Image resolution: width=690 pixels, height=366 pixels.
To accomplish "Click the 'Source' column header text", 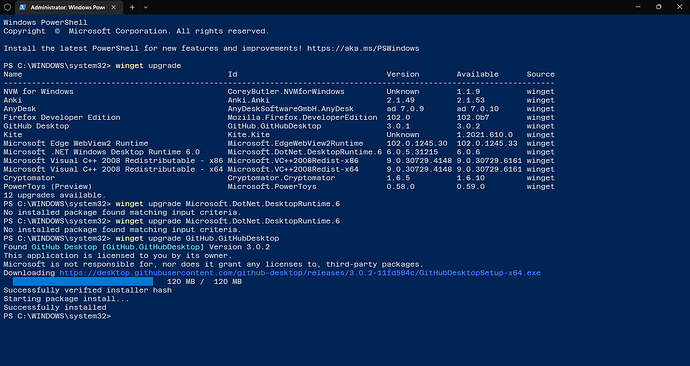I will coord(540,74).
